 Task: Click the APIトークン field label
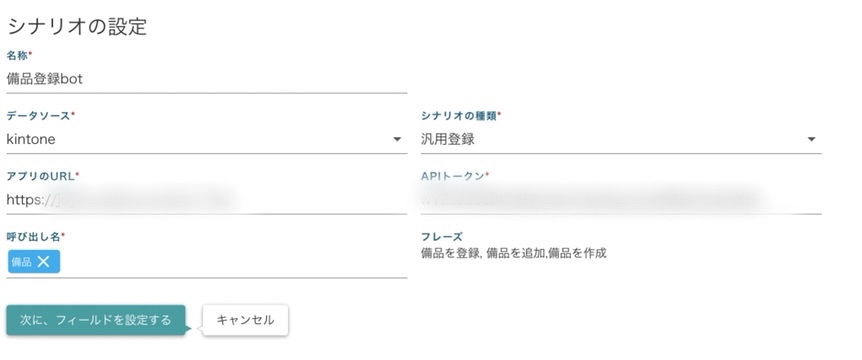tap(455, 176)
